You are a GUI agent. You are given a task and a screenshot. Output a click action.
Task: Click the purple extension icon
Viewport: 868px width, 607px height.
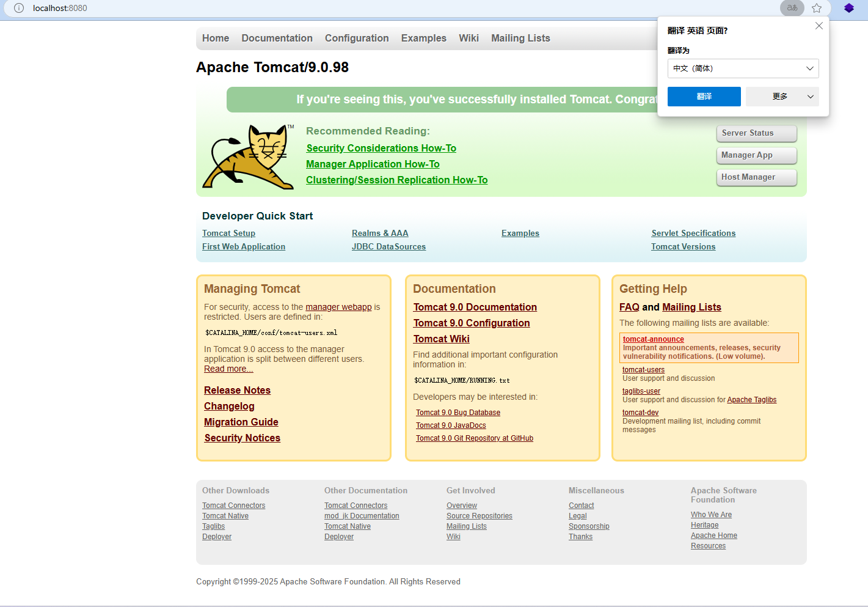[x=849, y=8]
